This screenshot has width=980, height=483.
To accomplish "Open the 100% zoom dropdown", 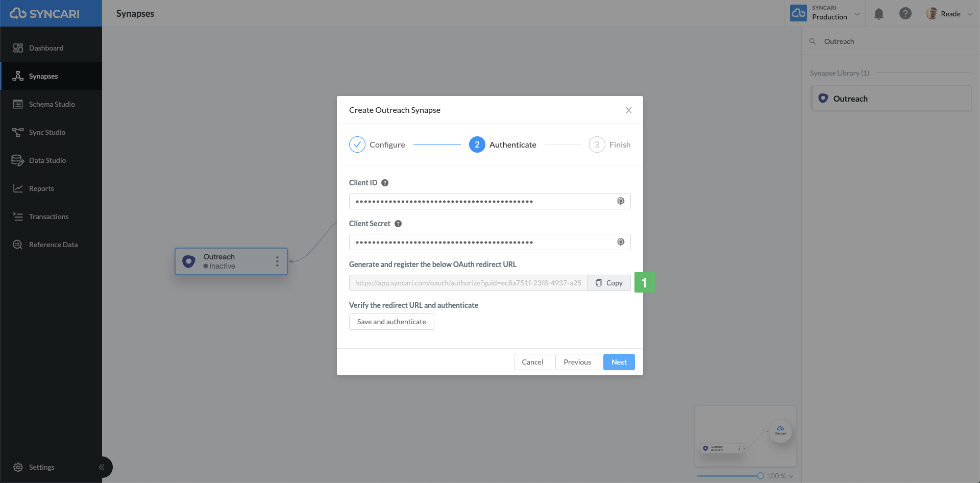I will pyautogui.click(x=780, y=476).
